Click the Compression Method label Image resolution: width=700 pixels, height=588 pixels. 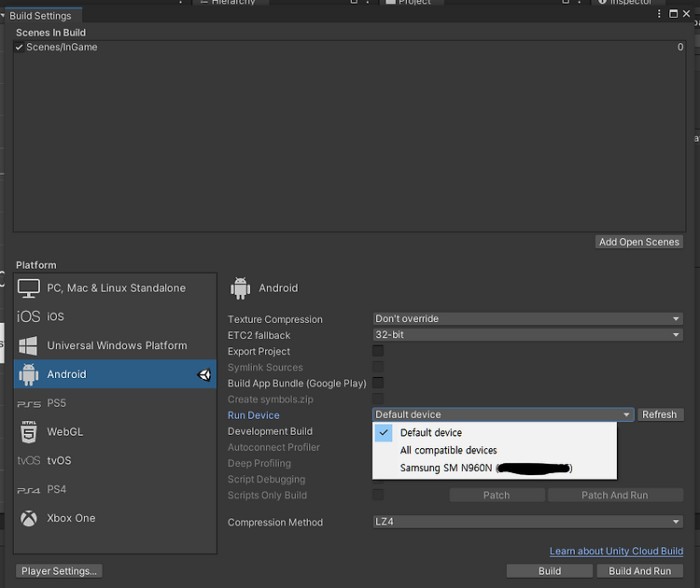[x=275, y=523]
